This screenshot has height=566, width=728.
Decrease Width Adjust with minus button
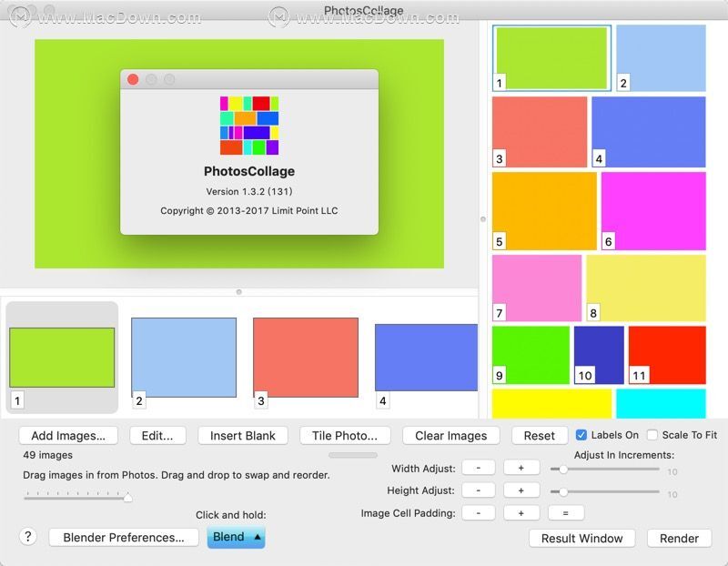coord(479,468)
